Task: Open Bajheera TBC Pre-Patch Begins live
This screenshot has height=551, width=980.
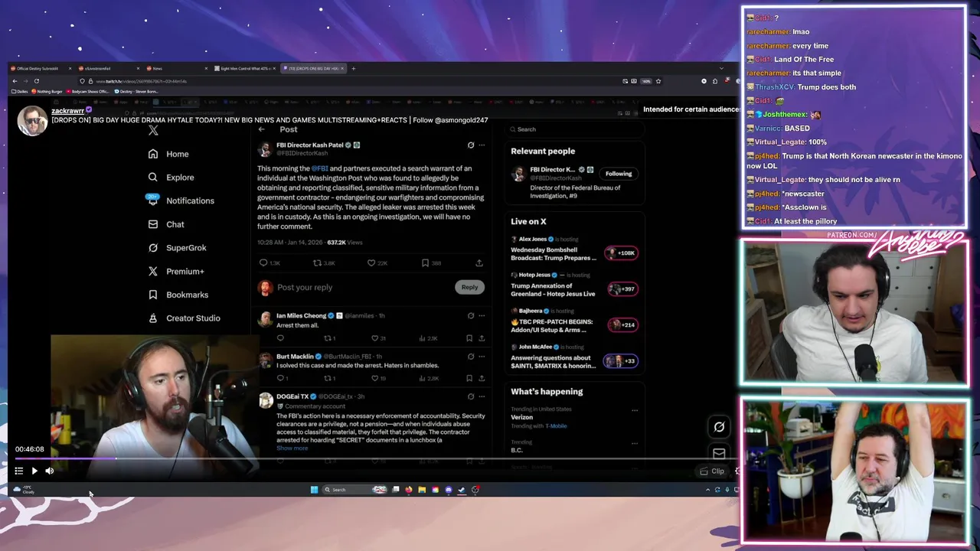Action: pos(573,321)
